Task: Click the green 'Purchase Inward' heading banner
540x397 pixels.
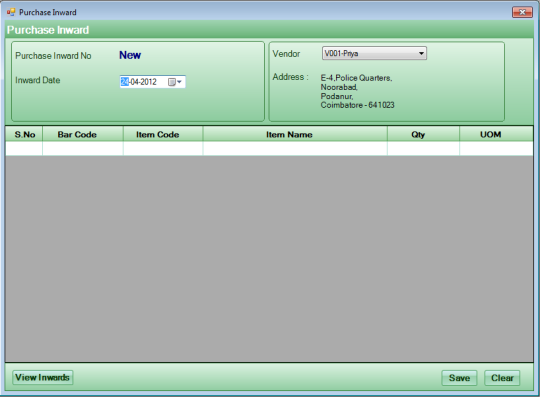Action: point(270,30)
